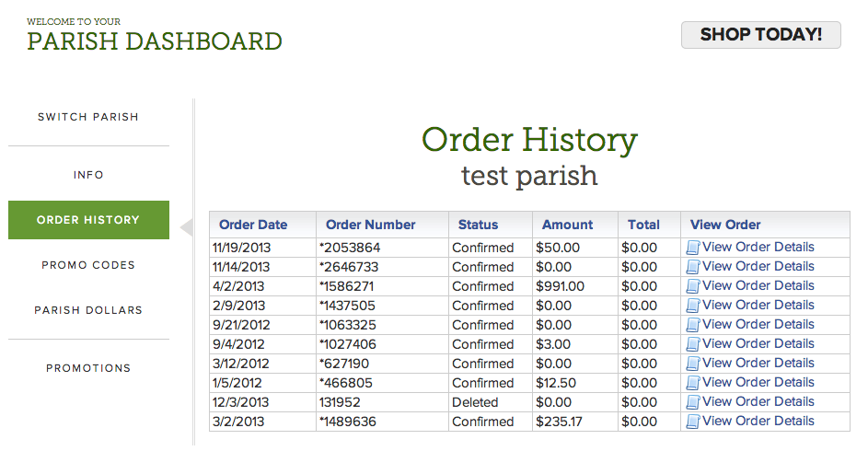Sort by the Order Date column header
Viewport: 868px width, 451px height.
point(253,225)
